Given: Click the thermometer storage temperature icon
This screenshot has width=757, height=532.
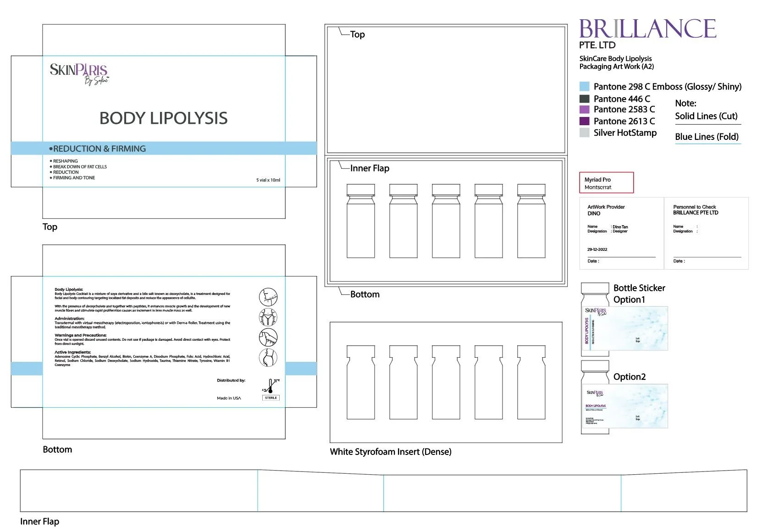Looking at the screenshot, I should (271, 386).
